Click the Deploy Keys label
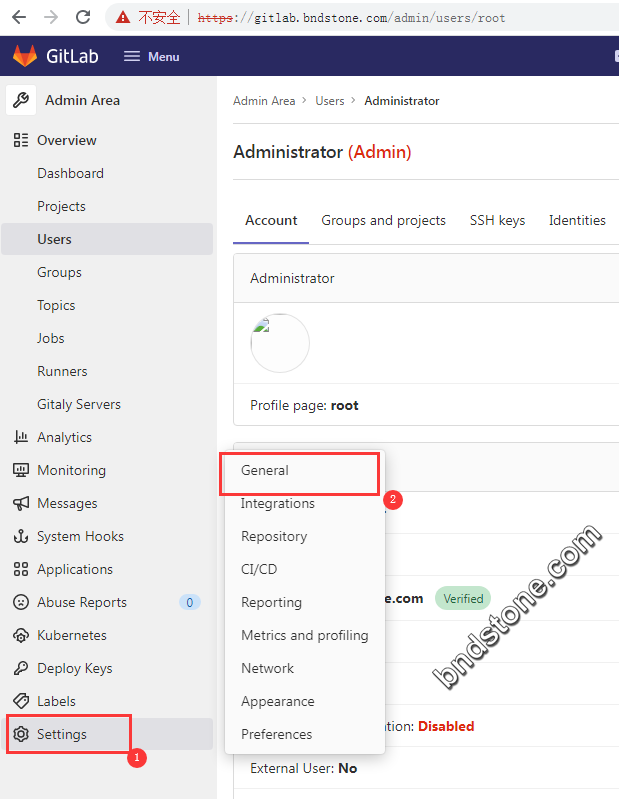Viewport: 619px width, 799px height. coord(75,668)
